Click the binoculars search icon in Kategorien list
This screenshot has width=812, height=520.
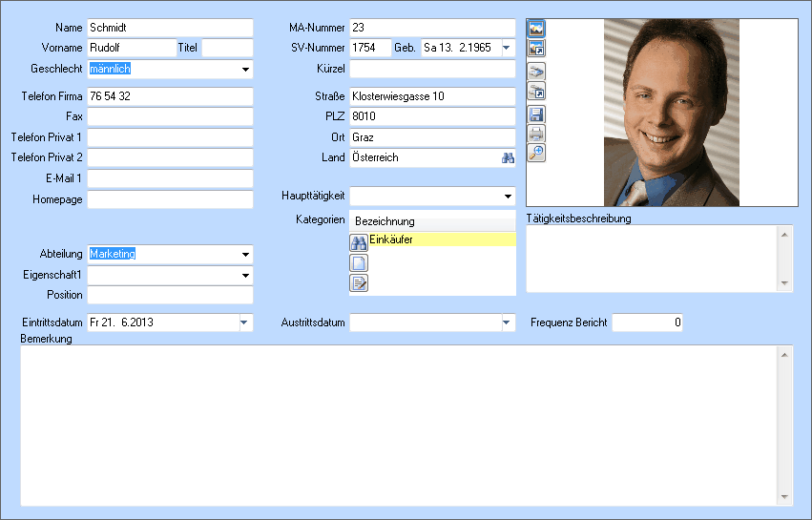359,242
